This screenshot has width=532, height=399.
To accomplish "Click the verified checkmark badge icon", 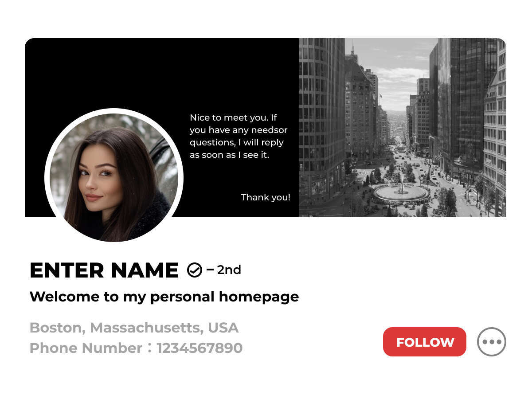I will [194, 270].
